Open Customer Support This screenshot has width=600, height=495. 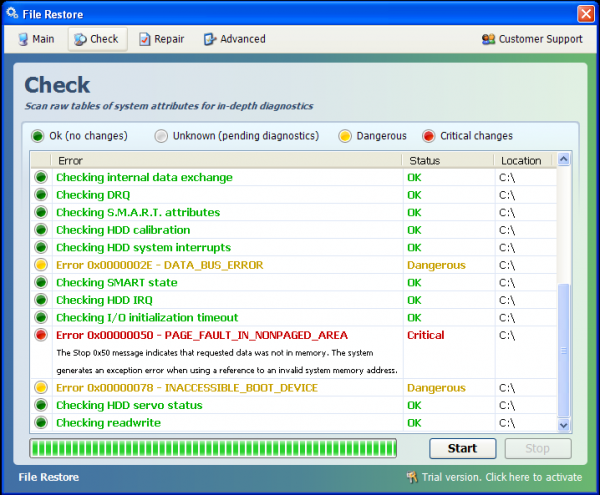point(532,39)
